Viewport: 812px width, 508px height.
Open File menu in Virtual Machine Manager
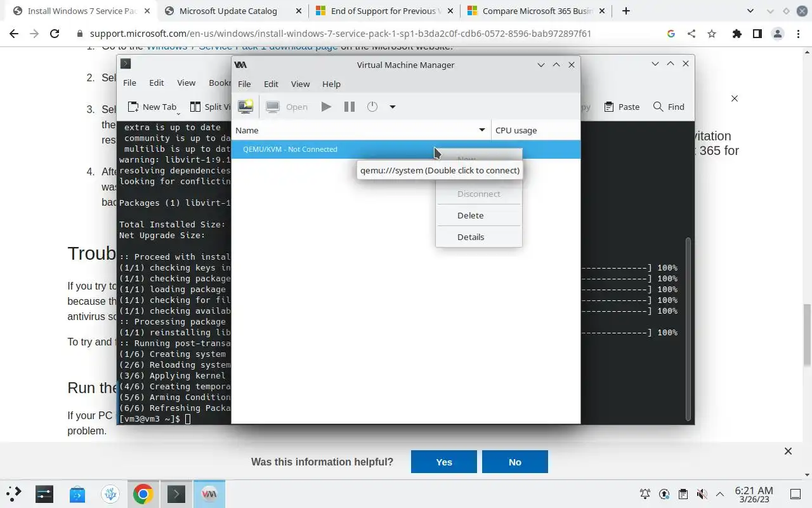pos(244,84)
